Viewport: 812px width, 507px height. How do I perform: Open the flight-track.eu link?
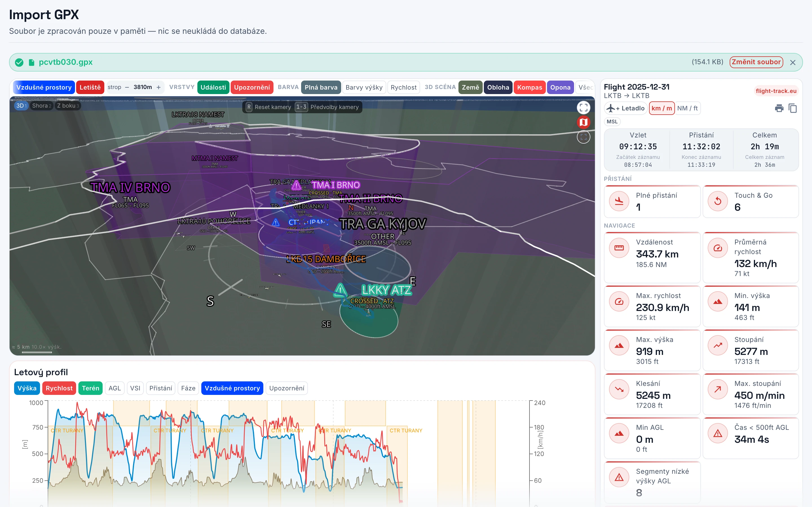tap(776, 91)
